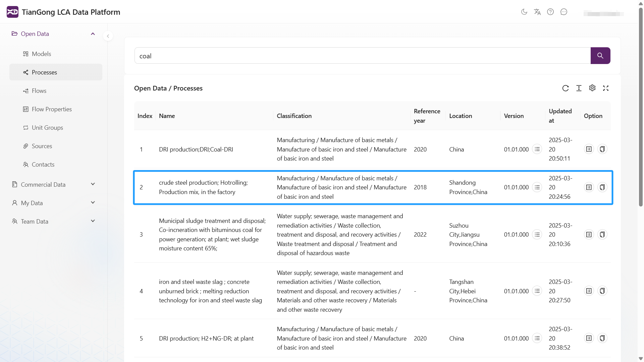
Task: Edit the coal search input field
Action: [x=302, y=56]
